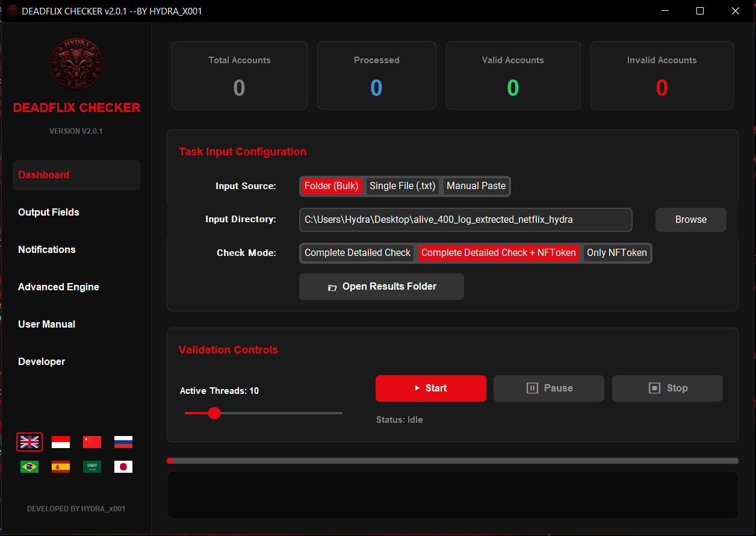Click the DEADFLIX CHECKER sidebar title
This screenshot has height=536, width=756.
[x=76, y=108]
